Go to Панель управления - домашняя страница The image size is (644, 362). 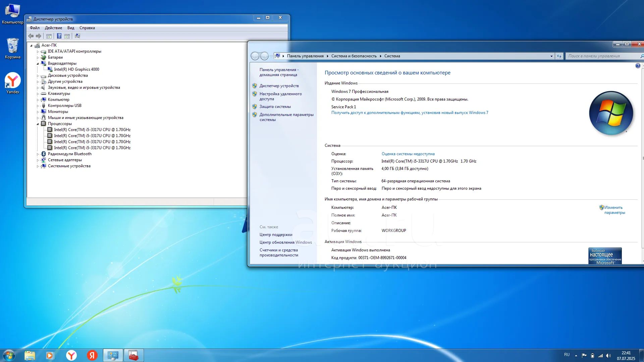tap(279, 72)
